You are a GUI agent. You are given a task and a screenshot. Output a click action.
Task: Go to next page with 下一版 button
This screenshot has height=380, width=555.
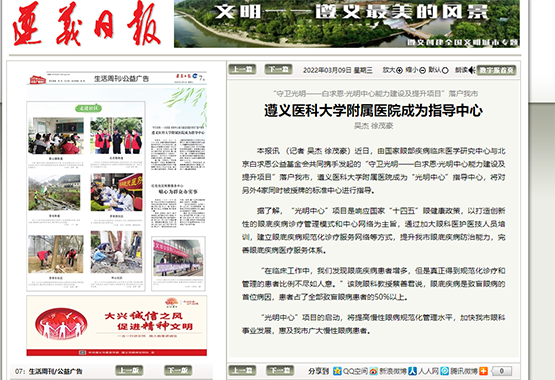click(x=178, y=370)
